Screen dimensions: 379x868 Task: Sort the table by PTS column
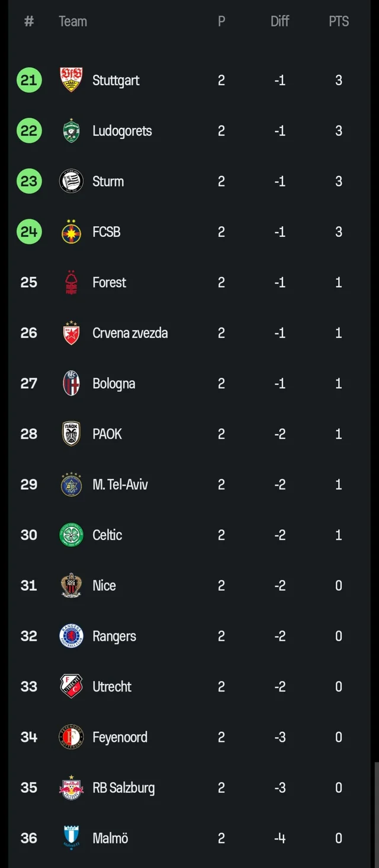(338, 21)
